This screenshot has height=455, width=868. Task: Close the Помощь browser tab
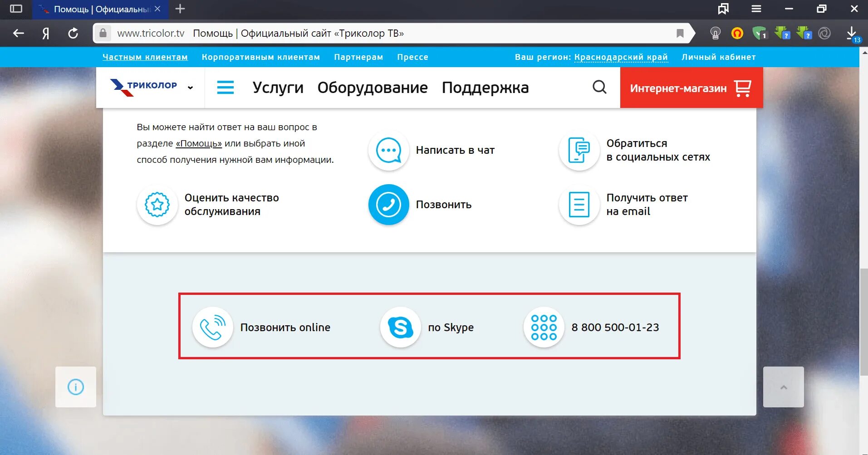157,9
